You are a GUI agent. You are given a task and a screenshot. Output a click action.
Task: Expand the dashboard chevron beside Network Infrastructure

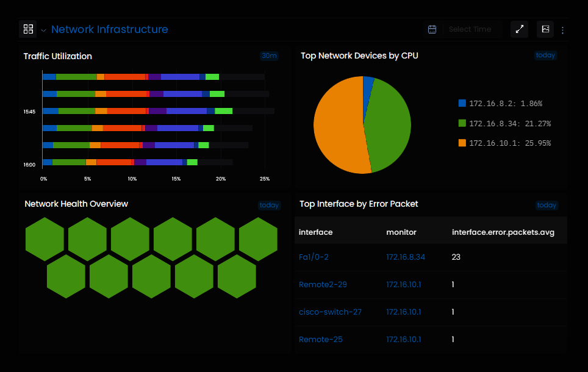43,30
